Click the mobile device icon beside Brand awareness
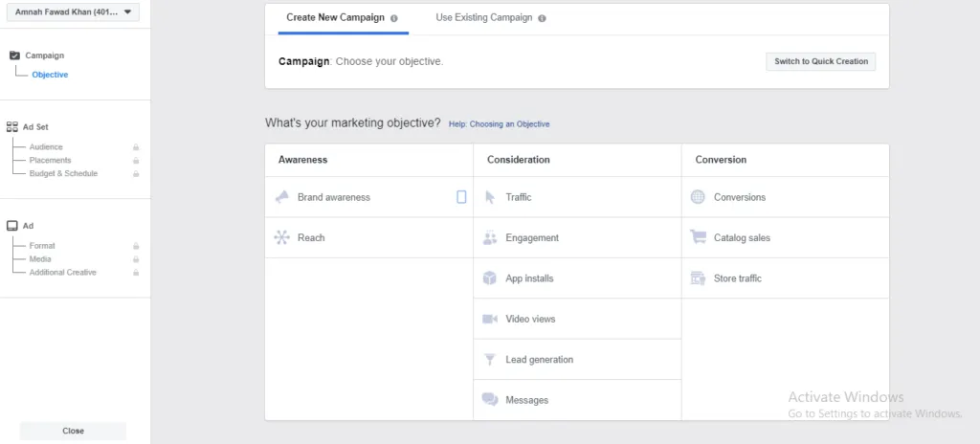This screenshot has width=980, height=444. 461,197
